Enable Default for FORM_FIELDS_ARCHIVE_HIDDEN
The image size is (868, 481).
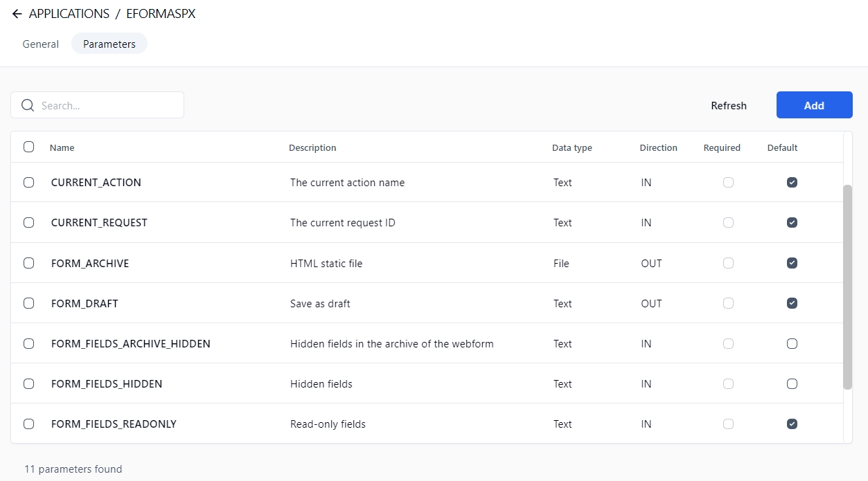pos(792,343)
